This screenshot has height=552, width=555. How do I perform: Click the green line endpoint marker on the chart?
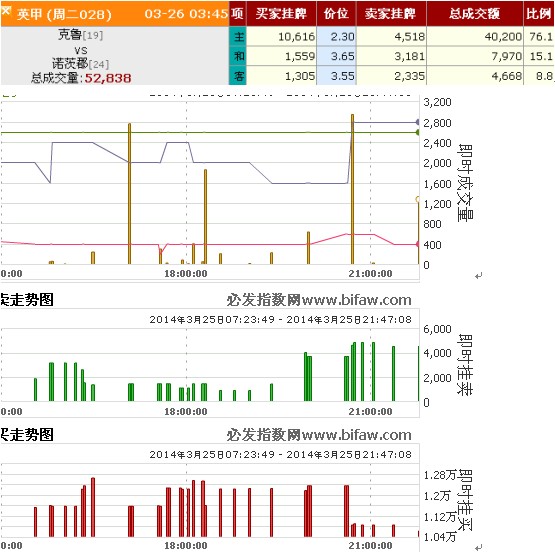coord(418,132)
